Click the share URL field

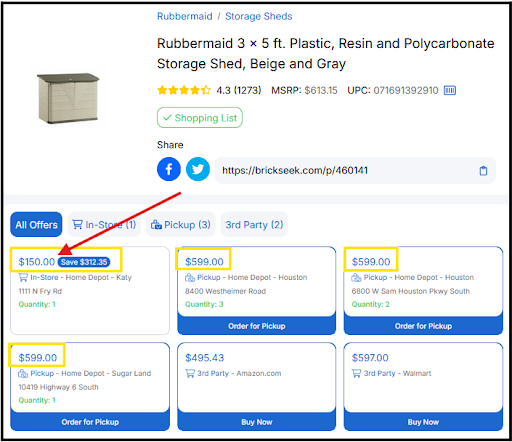(x=355, y=171)
